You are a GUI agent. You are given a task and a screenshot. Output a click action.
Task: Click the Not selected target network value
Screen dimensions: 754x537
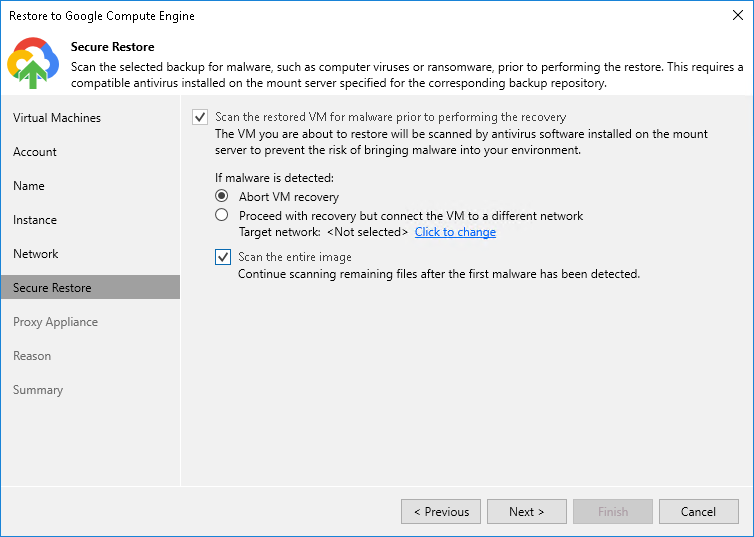[x=367, y=232]
